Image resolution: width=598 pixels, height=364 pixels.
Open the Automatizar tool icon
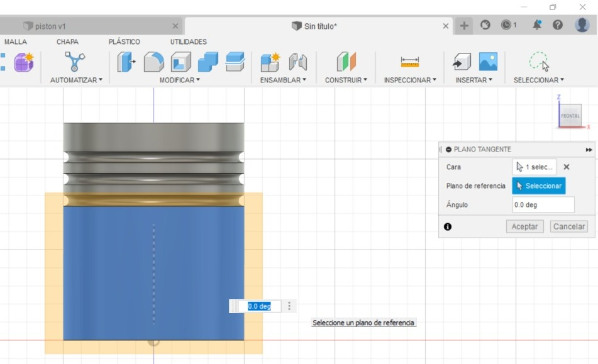pyautogui.click(x=74, y=62)
